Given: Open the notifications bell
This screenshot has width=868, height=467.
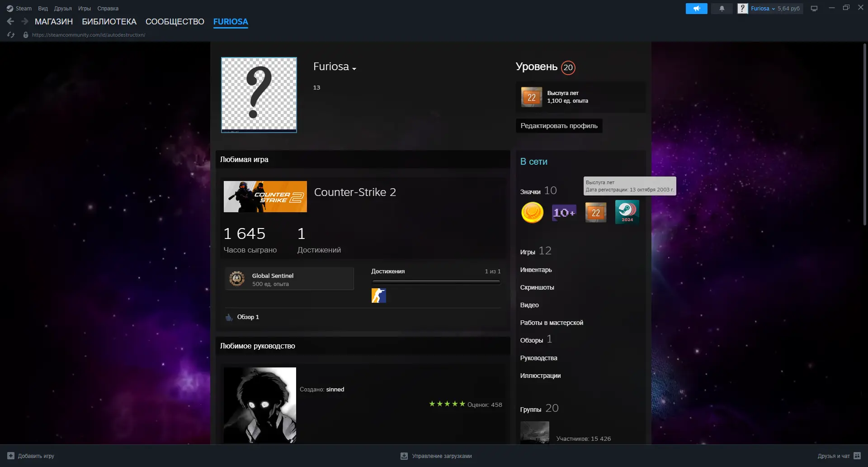Looking at the screenshot, I should [x=722, y=9].
